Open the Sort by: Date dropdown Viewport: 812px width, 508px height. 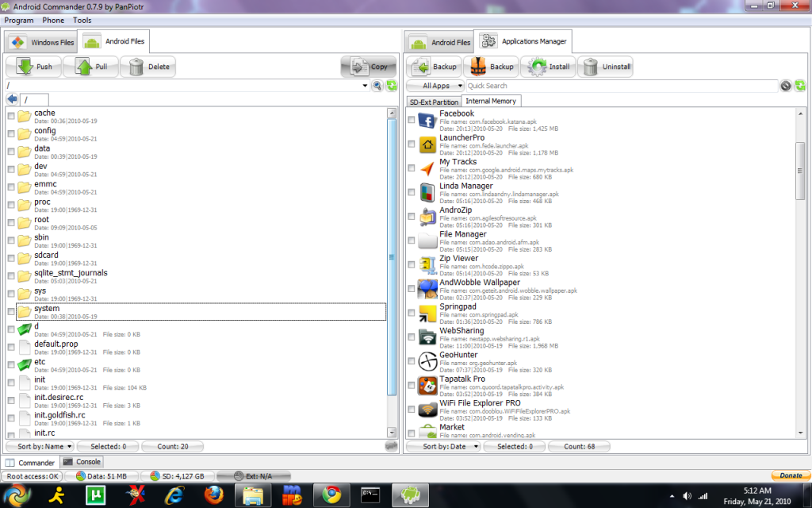click(x=444, y=446)
